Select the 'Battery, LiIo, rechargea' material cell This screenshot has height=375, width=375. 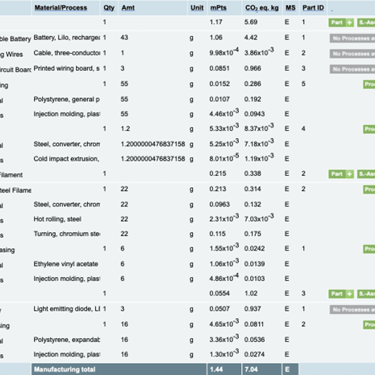click(x=67, y=38)
